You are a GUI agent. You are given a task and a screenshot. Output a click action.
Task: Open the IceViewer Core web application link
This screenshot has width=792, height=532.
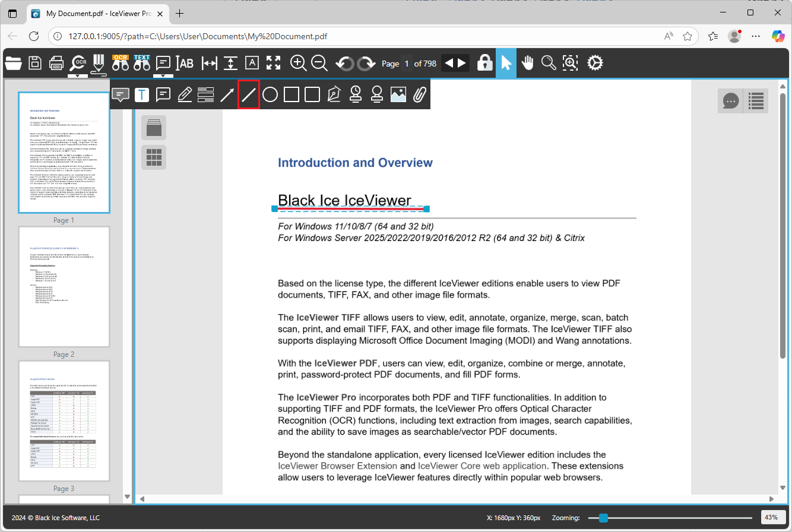tap(482, 466)
